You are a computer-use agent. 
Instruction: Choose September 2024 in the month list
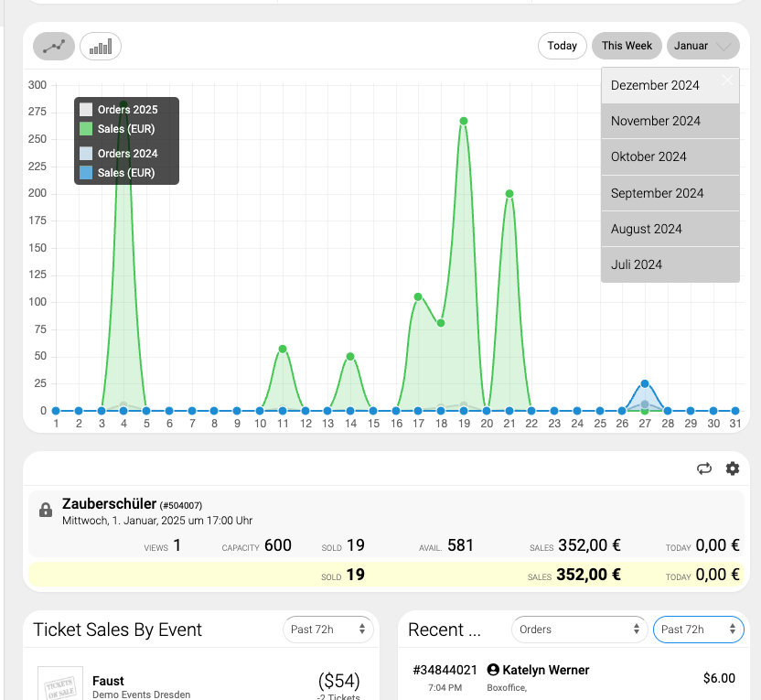coord(658,193)
